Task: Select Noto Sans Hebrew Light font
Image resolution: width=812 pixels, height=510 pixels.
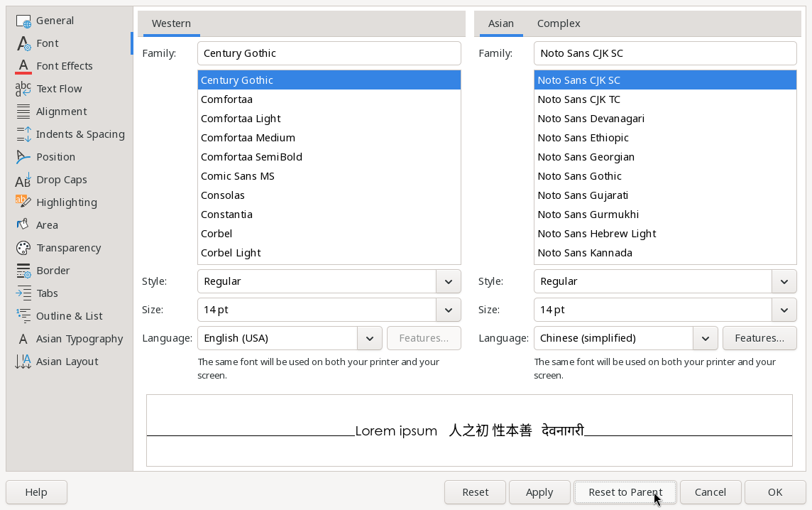Action: pyautogui.click(x=666, y=234)
